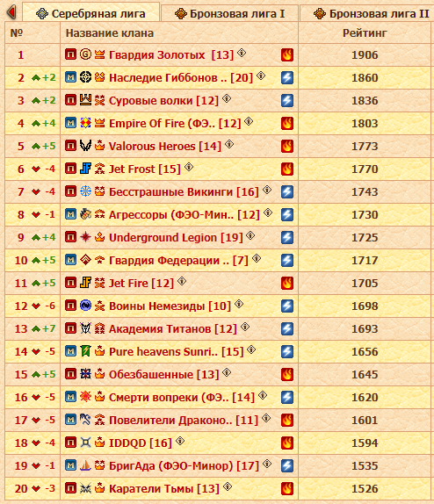434x504 pixels.
Task: Click the red back arrow before league tabs
Action: [x=11, y=12]
